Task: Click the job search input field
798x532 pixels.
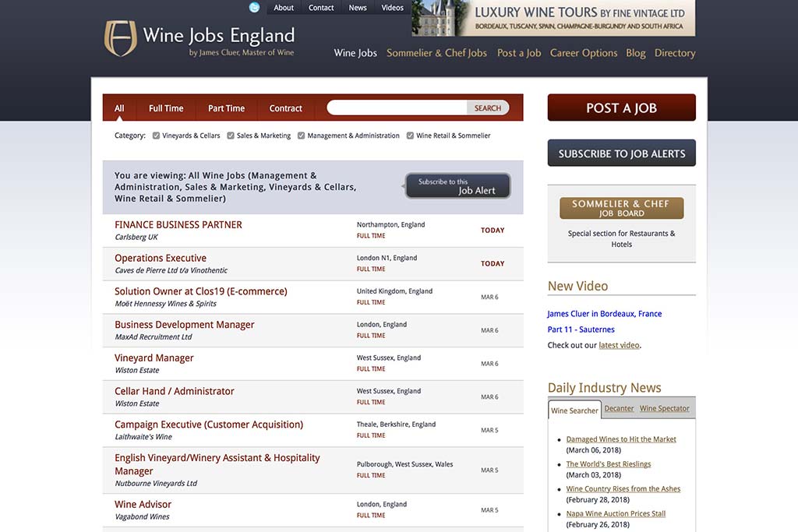Action: 397,107
